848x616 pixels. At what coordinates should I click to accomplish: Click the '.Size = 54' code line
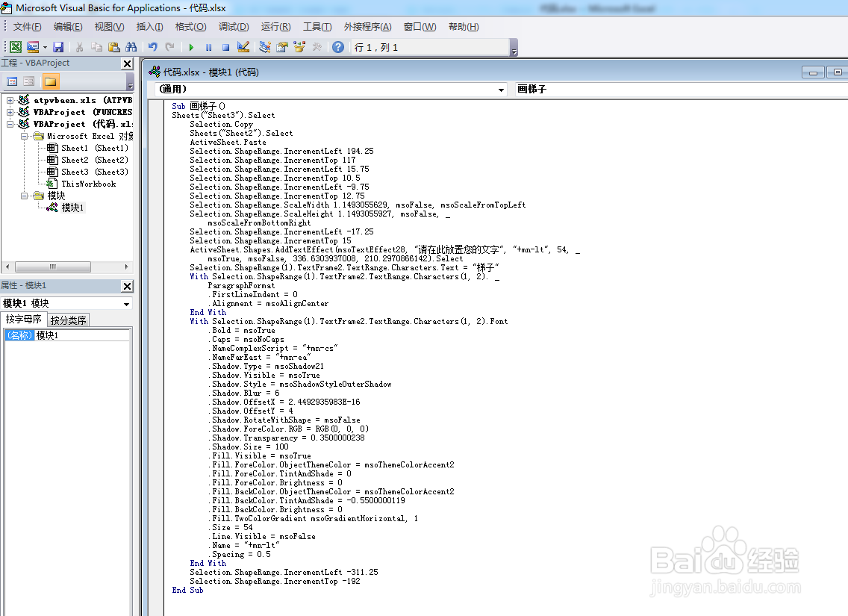coord(231,527)
